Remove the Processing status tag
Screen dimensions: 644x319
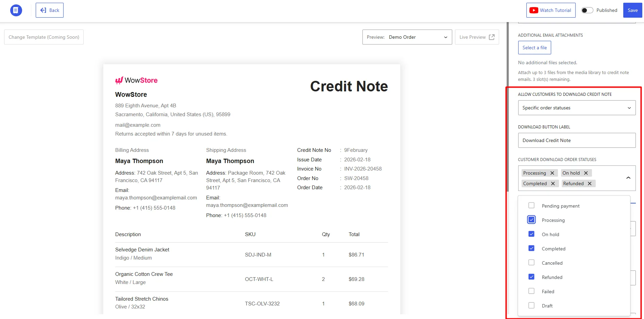click(x=552, y=173)
